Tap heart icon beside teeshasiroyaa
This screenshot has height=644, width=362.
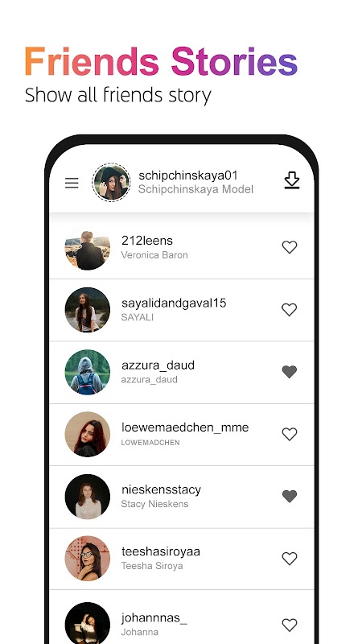tap(290, 559)
